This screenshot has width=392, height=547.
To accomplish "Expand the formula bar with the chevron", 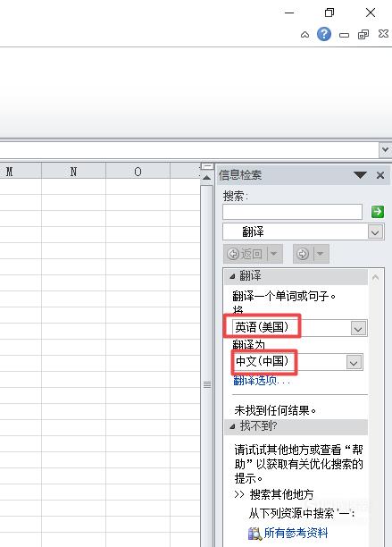I will coord(385,150).
